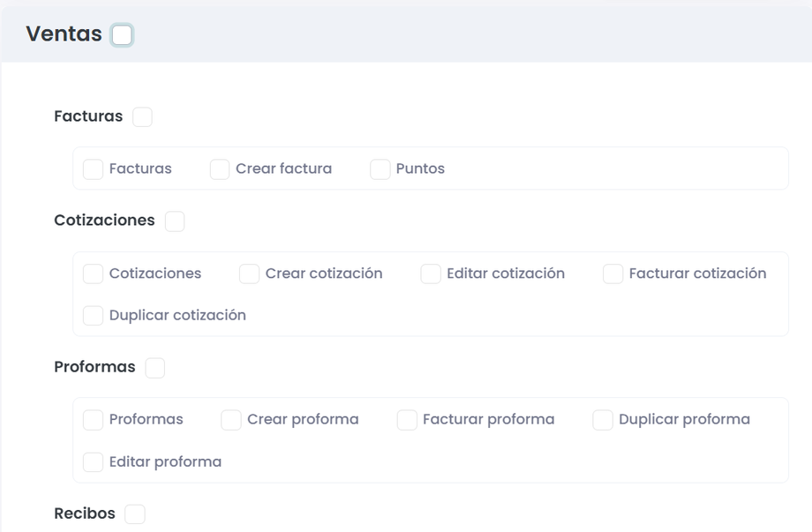Check the Proformas permission checkbox inside the box
Screen dimensions: 812x532
pos(93,420)
